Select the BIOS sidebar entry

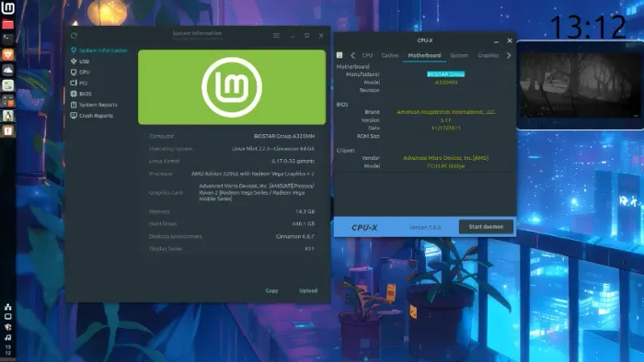[81, 94]
